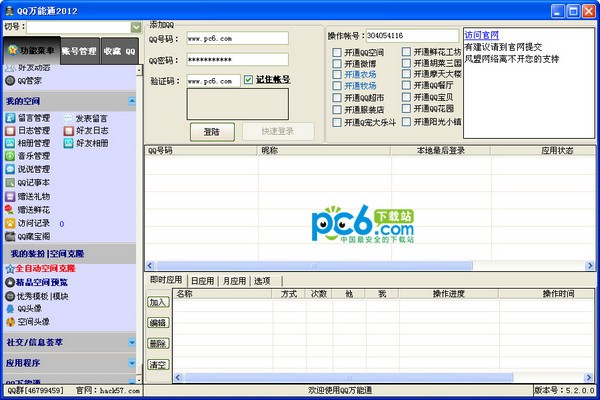
Task: Open QQ头像 penguin avatar icon
Action: coord(10,309)
